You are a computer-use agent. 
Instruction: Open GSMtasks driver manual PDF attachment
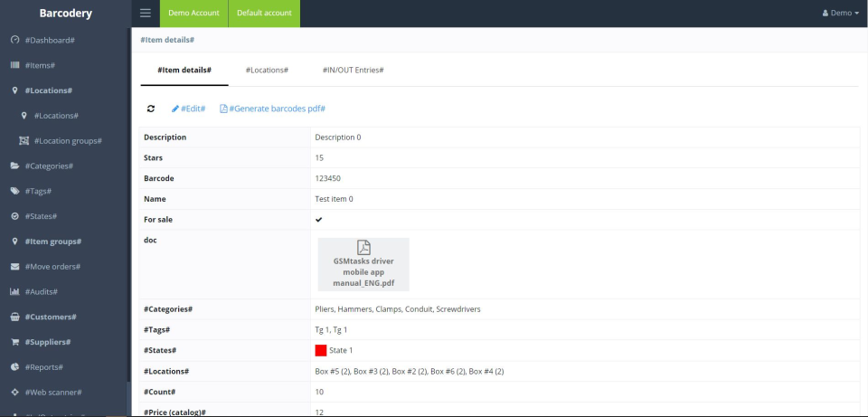(x=363, y=265)
